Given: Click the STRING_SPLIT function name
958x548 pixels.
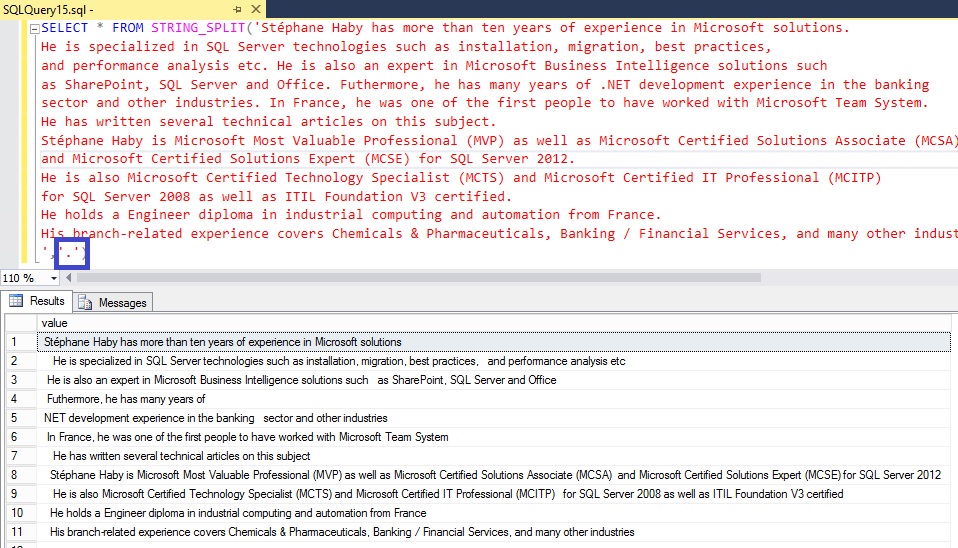Looking at the screenshot, I should pos(198,28).
